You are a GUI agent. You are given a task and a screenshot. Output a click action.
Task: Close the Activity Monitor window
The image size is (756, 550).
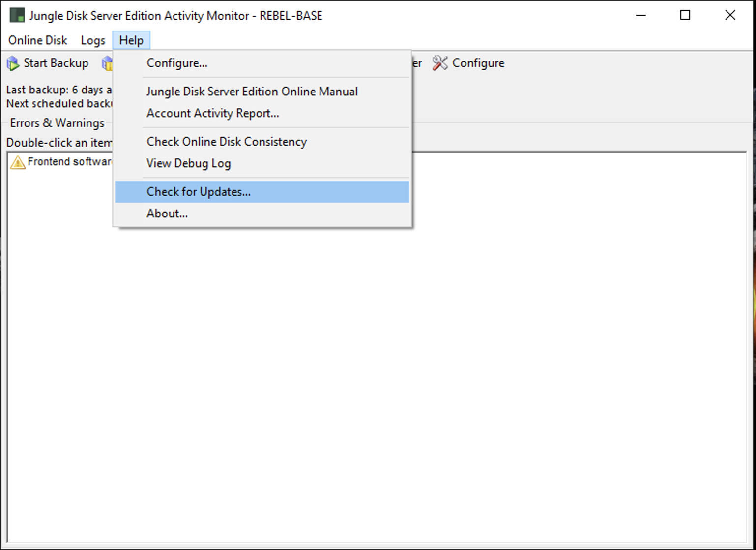tap(730, 15)
